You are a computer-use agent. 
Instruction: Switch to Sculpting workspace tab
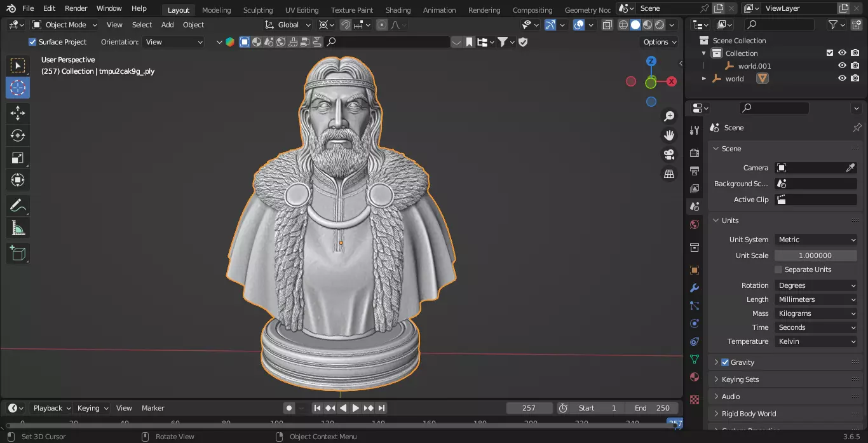click(258, 10)
